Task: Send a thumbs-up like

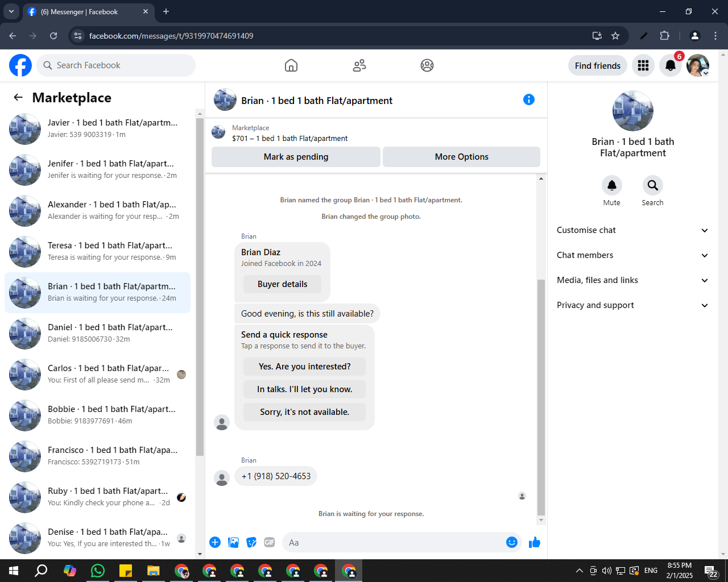Action: click(x=535, y=542)
